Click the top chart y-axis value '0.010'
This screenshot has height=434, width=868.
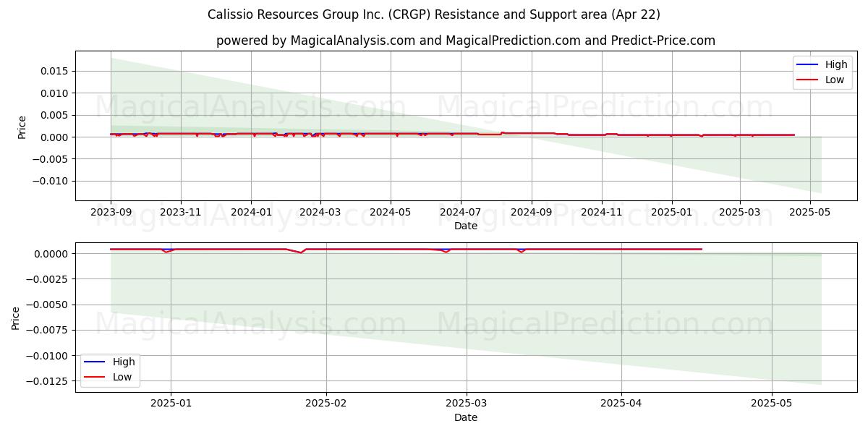(x=56, y=93)
